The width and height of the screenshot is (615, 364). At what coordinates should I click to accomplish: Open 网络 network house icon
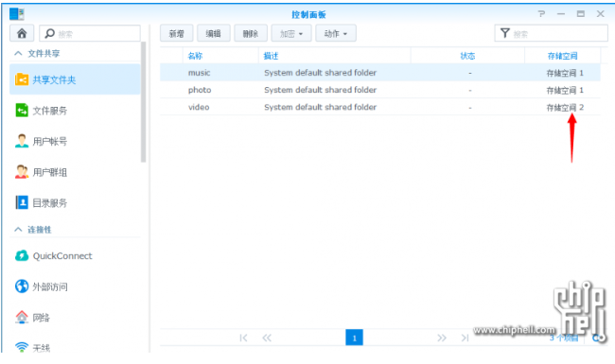click(22, 317)
